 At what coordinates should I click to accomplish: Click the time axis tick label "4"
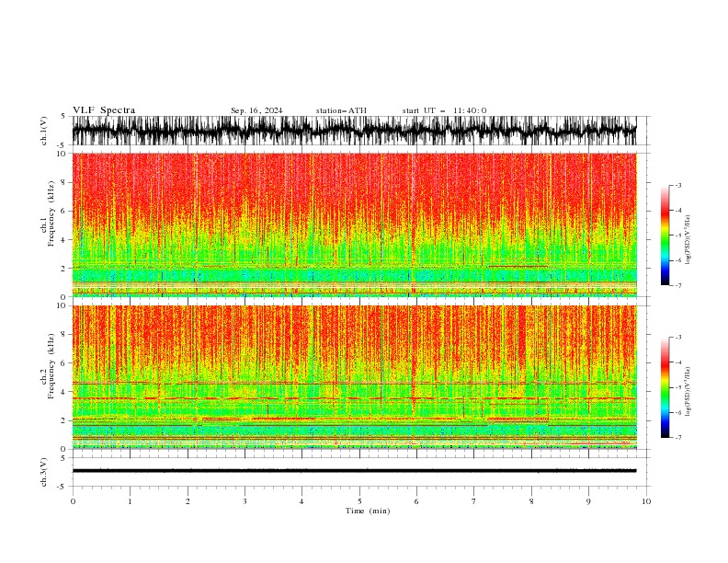301,501
